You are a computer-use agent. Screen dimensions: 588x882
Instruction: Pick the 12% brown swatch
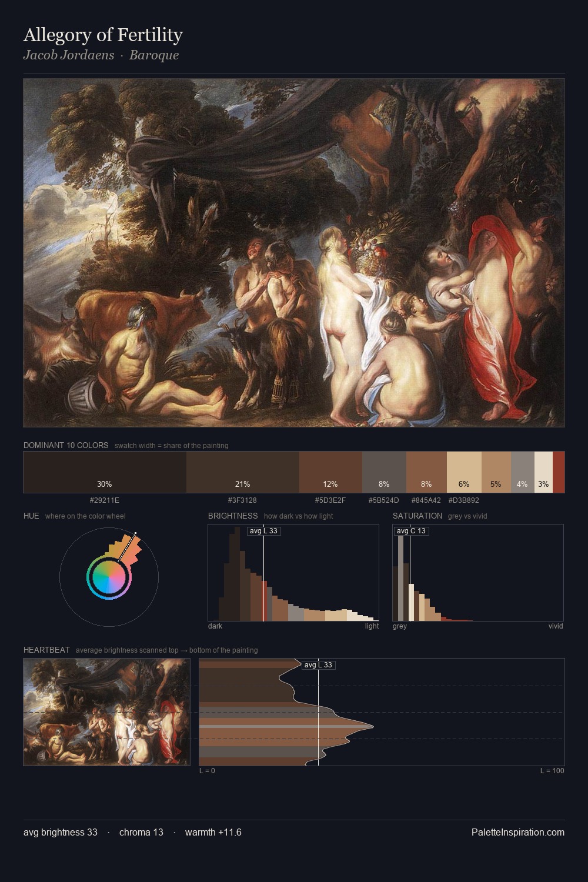tap(330, 472)
